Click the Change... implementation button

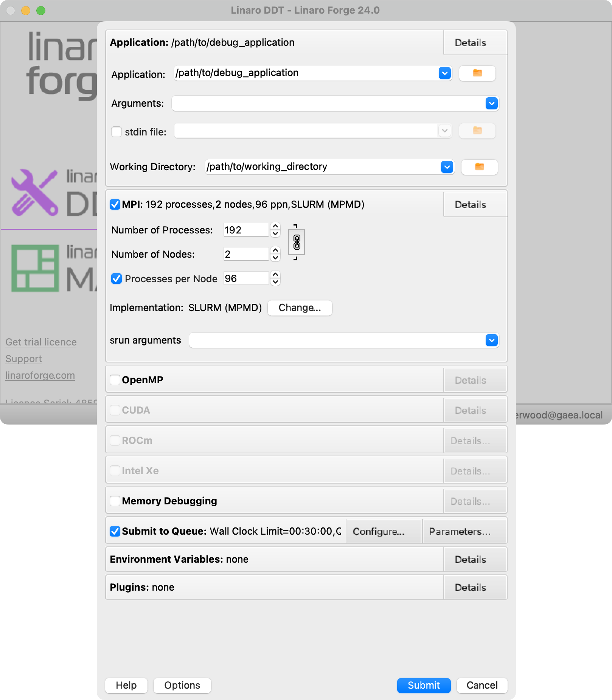point(300,308)
